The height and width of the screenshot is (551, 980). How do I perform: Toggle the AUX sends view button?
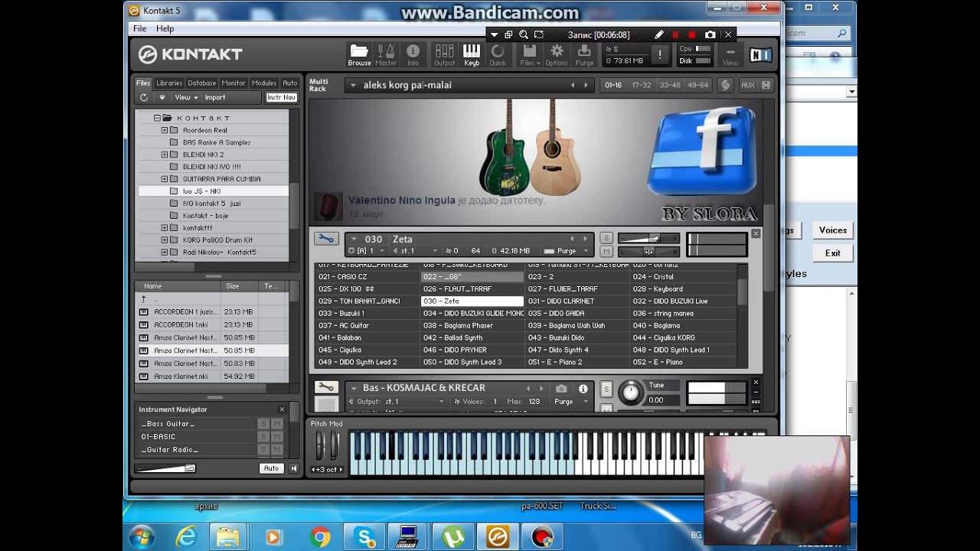pyautogui.click(x=747, y=85)
